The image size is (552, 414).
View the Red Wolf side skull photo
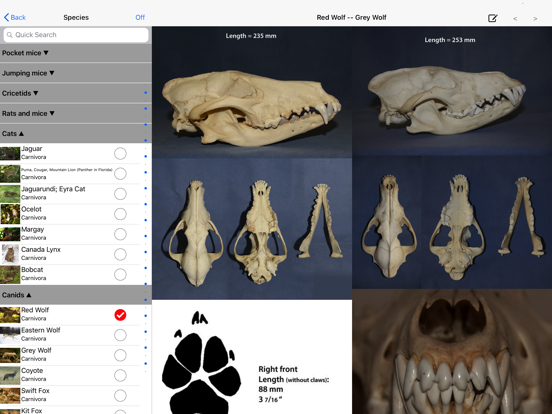[x=252, y=92]
